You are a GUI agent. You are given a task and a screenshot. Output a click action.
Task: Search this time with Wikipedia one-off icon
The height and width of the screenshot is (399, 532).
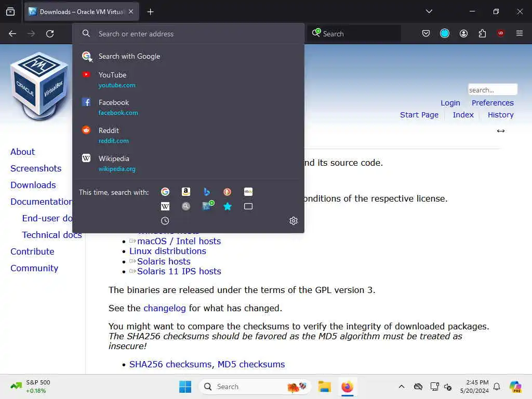click(x=165, y=206)
